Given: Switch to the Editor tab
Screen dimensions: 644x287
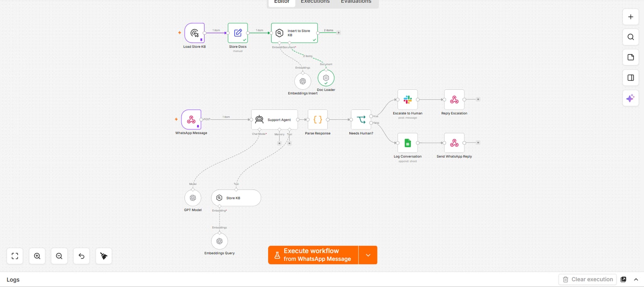Looking at the screenshot, I should coord(282,2).
